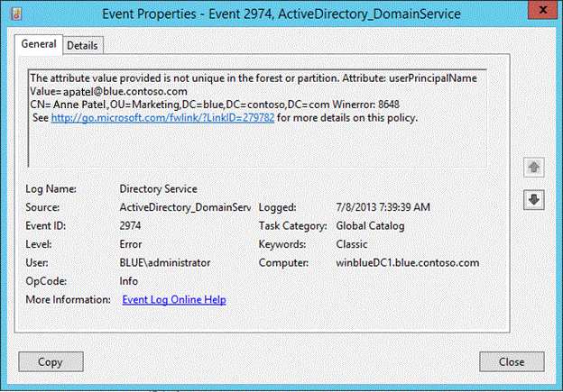The image size is (563, 392).
Task: Select Logged value 7/8/2013 7:39:39 AM
Action: click(383, 207)
